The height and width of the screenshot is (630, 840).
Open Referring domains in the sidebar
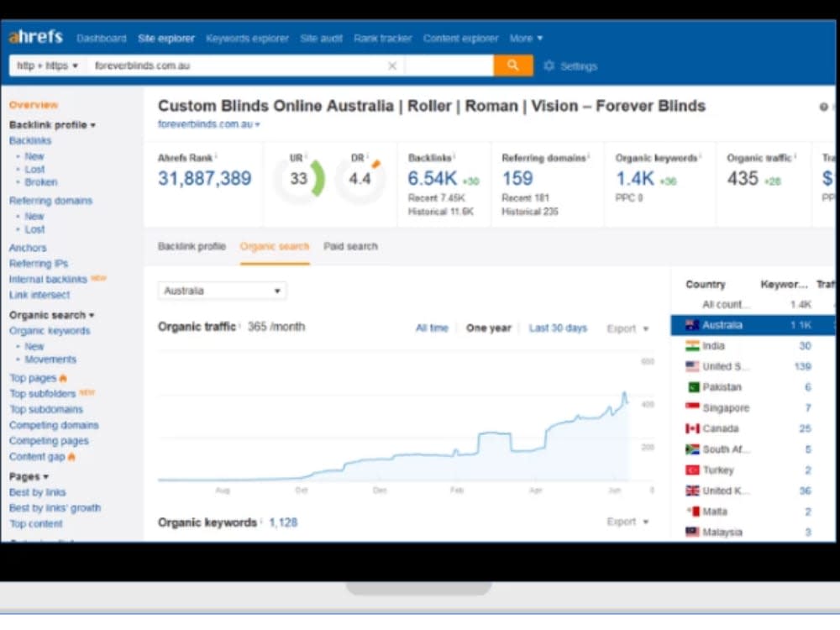click(50, 201)
